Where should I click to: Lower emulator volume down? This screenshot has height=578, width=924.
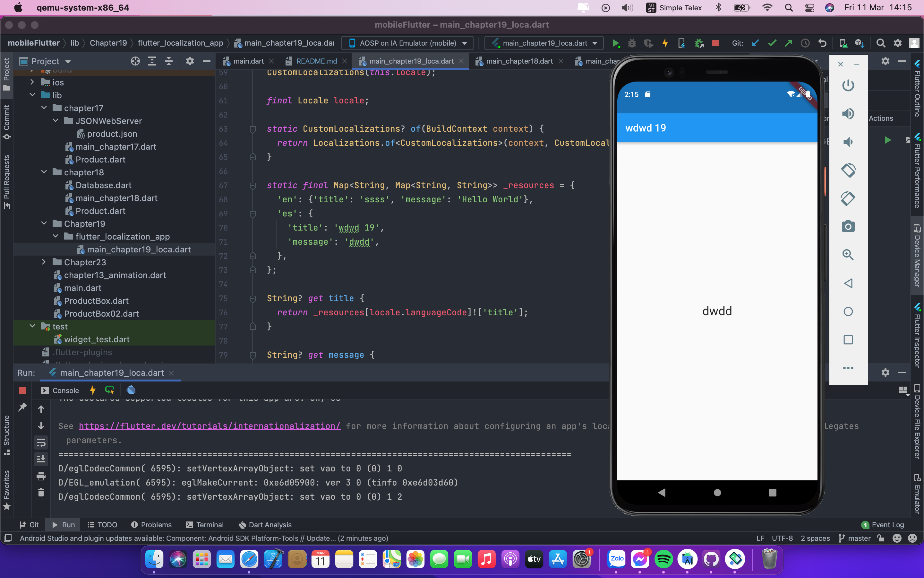point(848,142)
